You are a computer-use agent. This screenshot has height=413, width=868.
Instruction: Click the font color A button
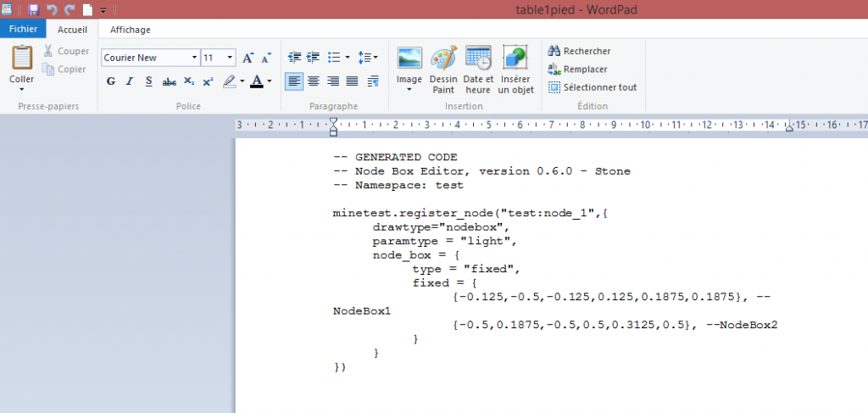pos(256,82)
